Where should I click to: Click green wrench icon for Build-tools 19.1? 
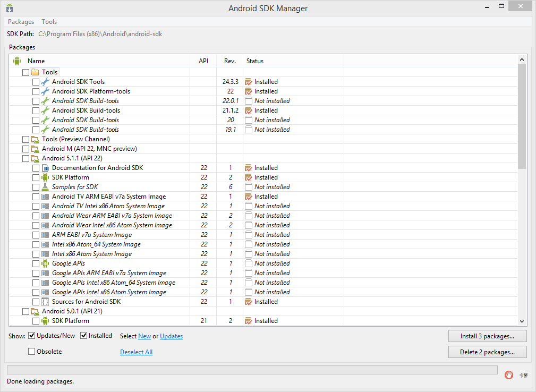click(x=45, y=130)
